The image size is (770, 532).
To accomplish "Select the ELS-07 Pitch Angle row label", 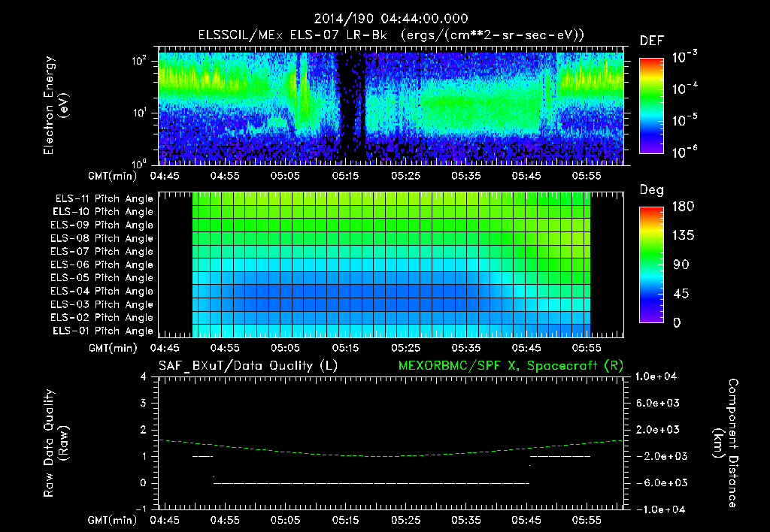I will point(102,252).
